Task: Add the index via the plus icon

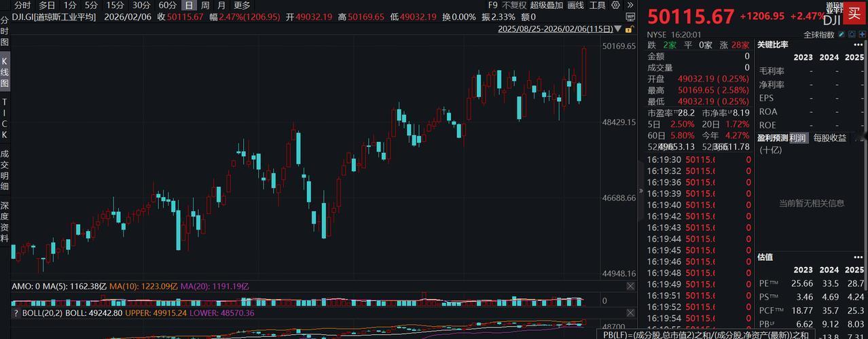Action: point(861,35)
